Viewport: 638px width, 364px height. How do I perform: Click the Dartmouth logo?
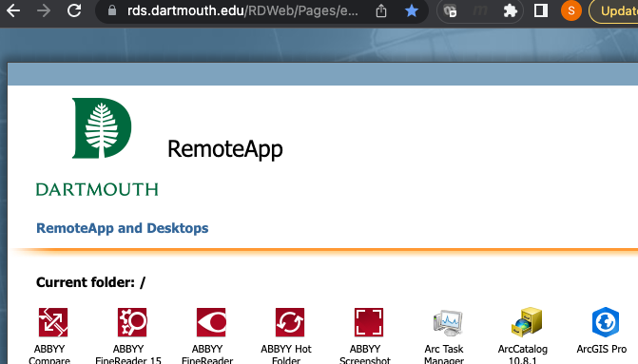pos(97,146)
